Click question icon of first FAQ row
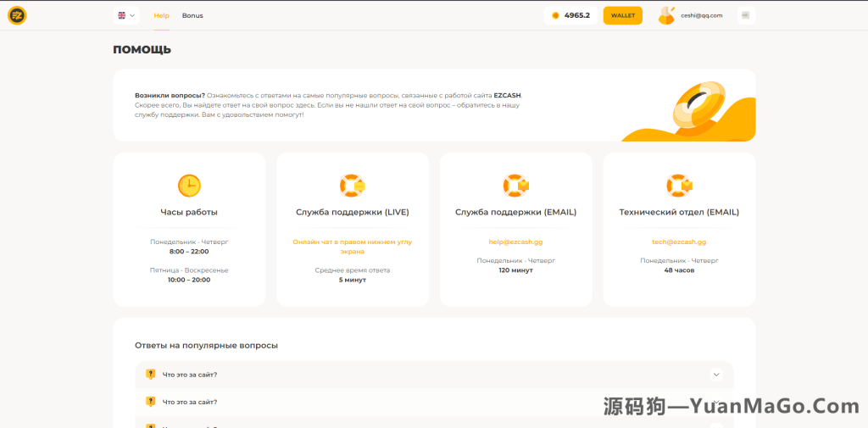The width and height of the screenshot is (868, 428). click(150, 375)
